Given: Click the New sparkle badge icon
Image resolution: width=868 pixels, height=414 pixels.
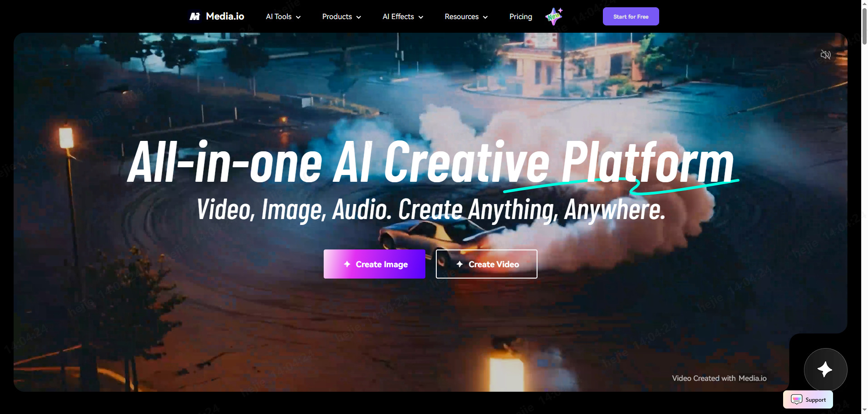Looking at the screenshot, I should tap(554, 16).
